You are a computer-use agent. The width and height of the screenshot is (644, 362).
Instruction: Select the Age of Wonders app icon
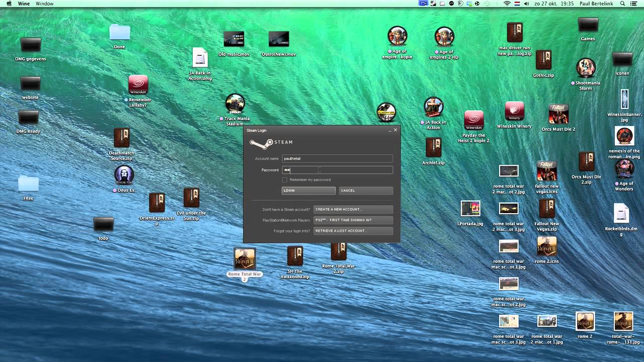[624, 169]
